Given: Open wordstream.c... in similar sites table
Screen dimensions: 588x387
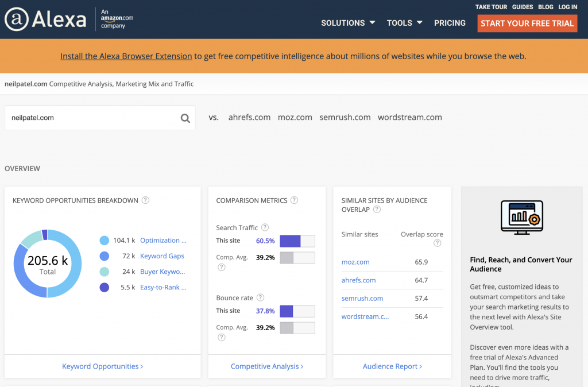Looking at the screenshot, I should coord(365,316).
